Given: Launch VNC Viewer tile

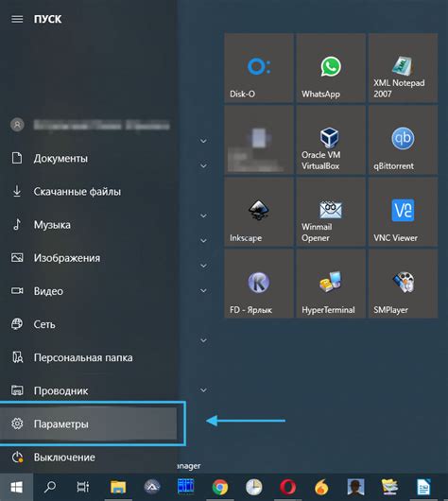Looking at the screenshot, I should tap(403, 212).
